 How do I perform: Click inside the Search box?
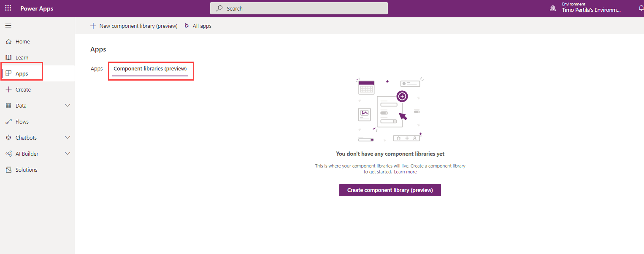(299, 8)
